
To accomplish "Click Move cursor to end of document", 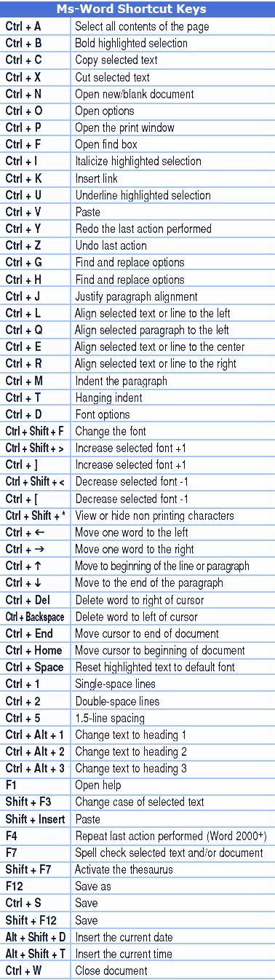I will [147, 633].
